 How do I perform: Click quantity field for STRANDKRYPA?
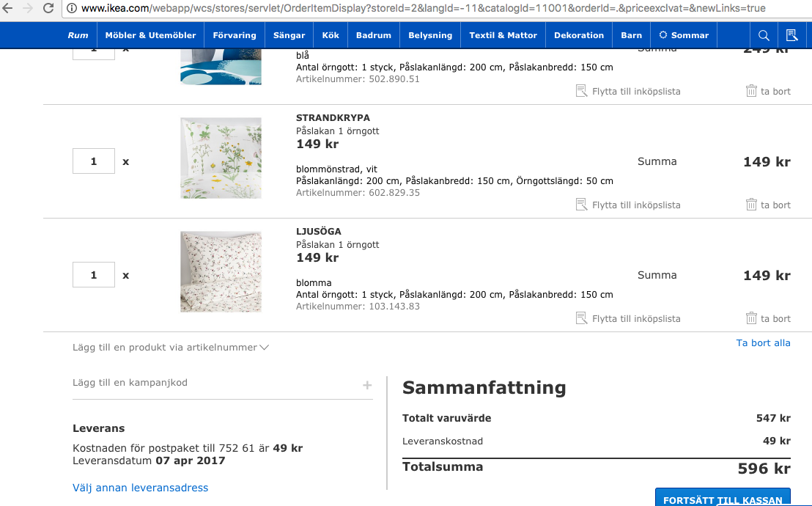pos(94,161)
